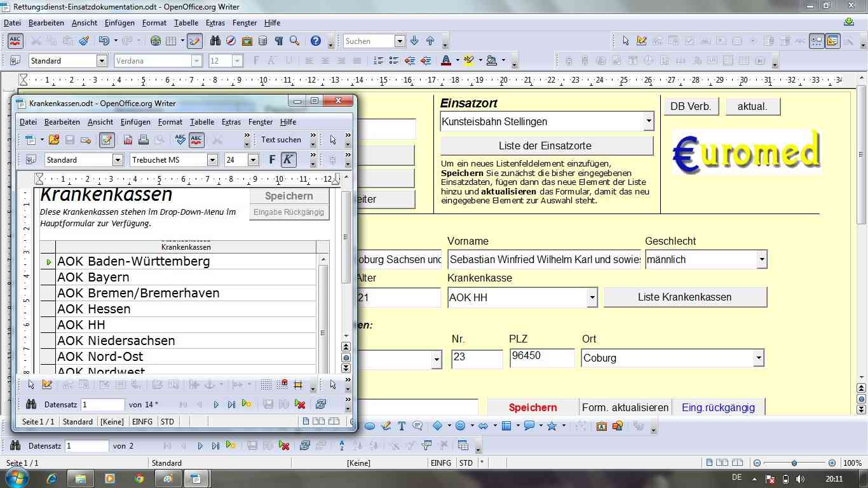Open the Geschlecht dropdown showing männlich
The image size is (868, 488).
click(761, 259)
